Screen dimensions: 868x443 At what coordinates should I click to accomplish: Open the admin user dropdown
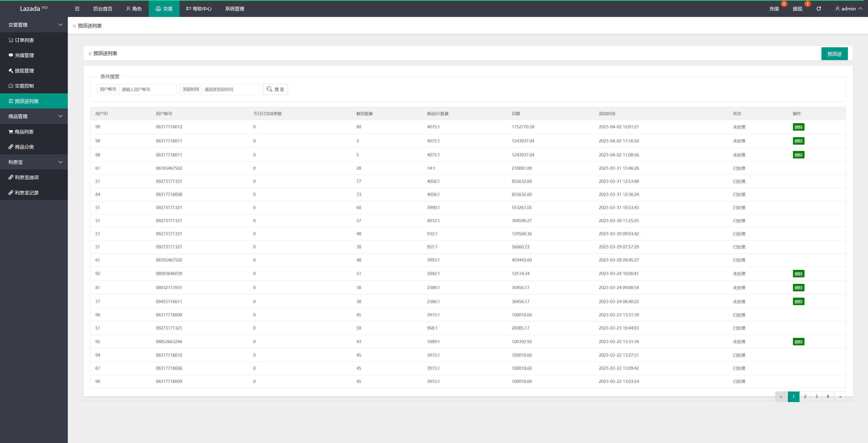click(849, 9)
